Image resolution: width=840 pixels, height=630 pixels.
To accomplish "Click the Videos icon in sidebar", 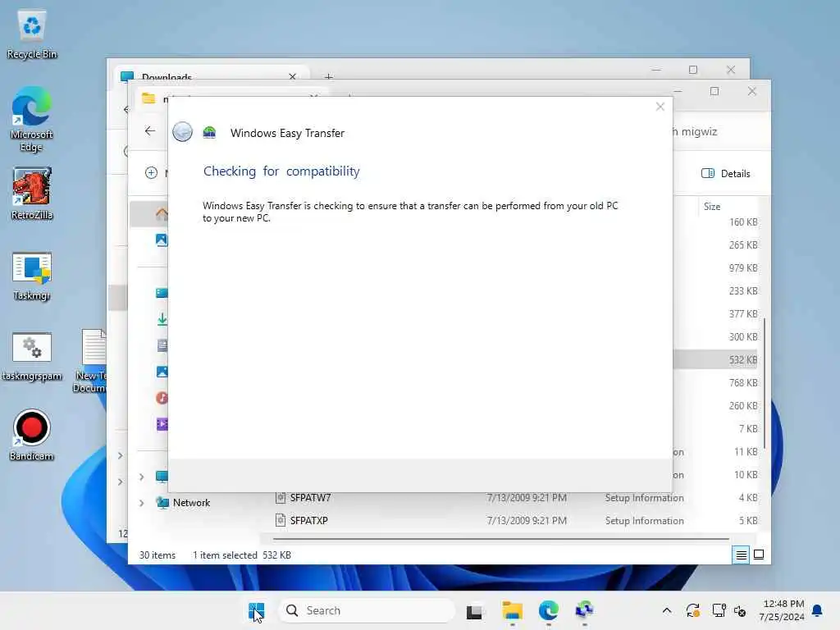I will click(162, 424).
